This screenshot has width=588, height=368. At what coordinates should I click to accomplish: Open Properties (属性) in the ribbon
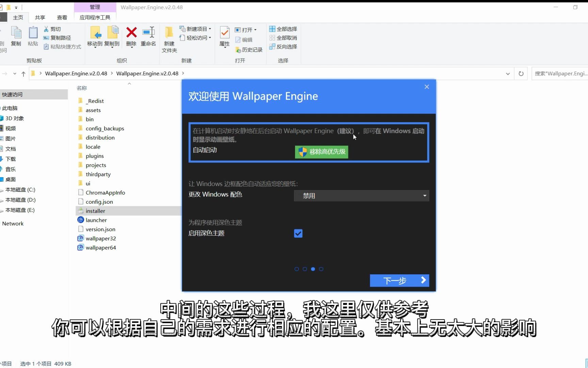pyautogui.click(x=225, y=36)
